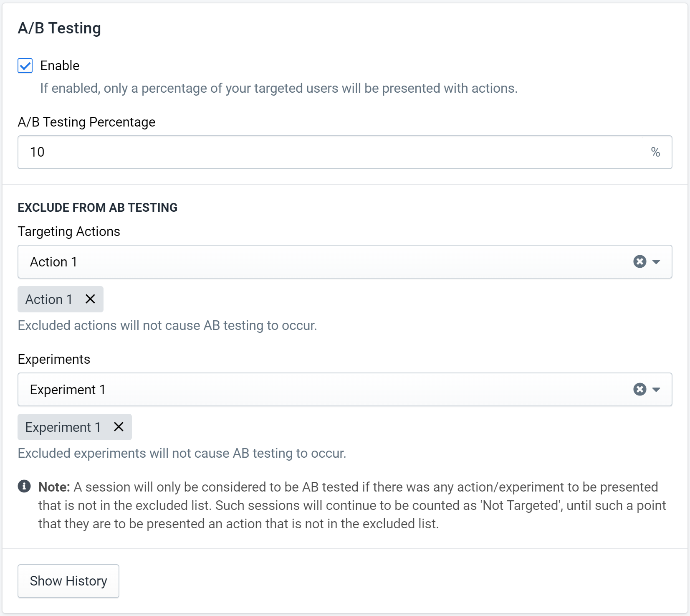Click the 'If enabled, only a percentage' help text
Screen dimensions: 690x616
279,88
